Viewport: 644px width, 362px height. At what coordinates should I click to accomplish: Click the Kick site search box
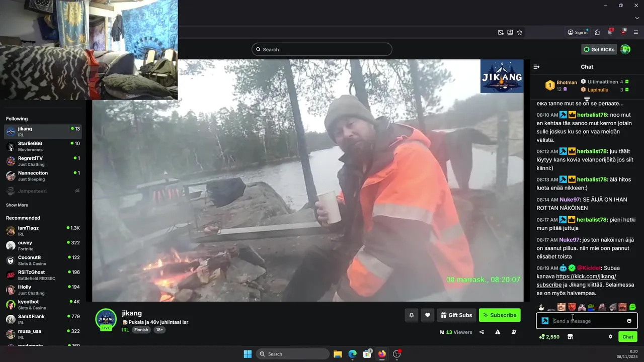pos(322,49)
